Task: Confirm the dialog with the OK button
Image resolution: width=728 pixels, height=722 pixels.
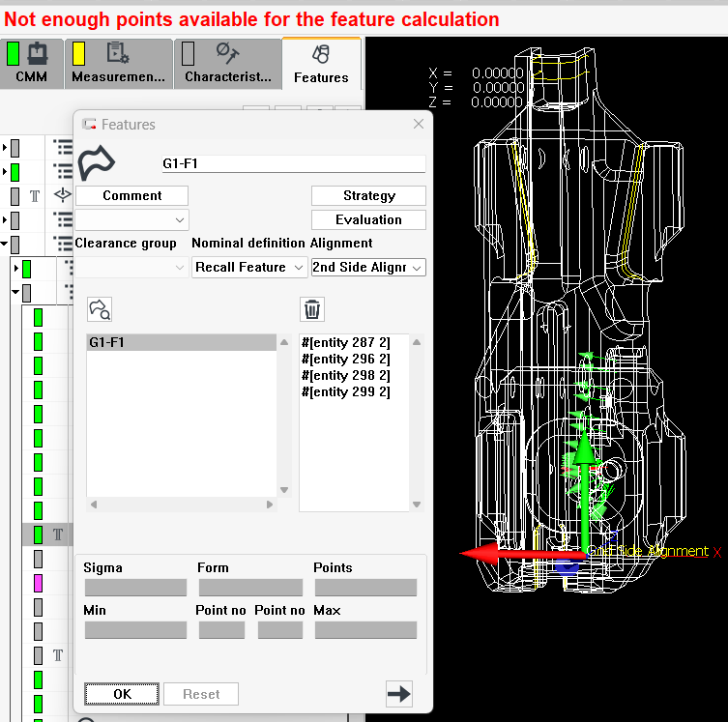Action: pos(122,694)
